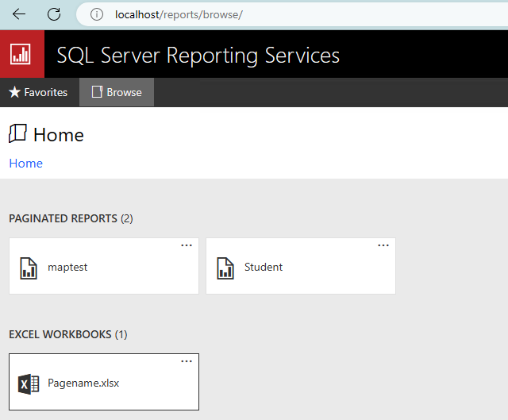508x420 pixels.
Task: Click the Home page heading text
Action: pos(59,135)
